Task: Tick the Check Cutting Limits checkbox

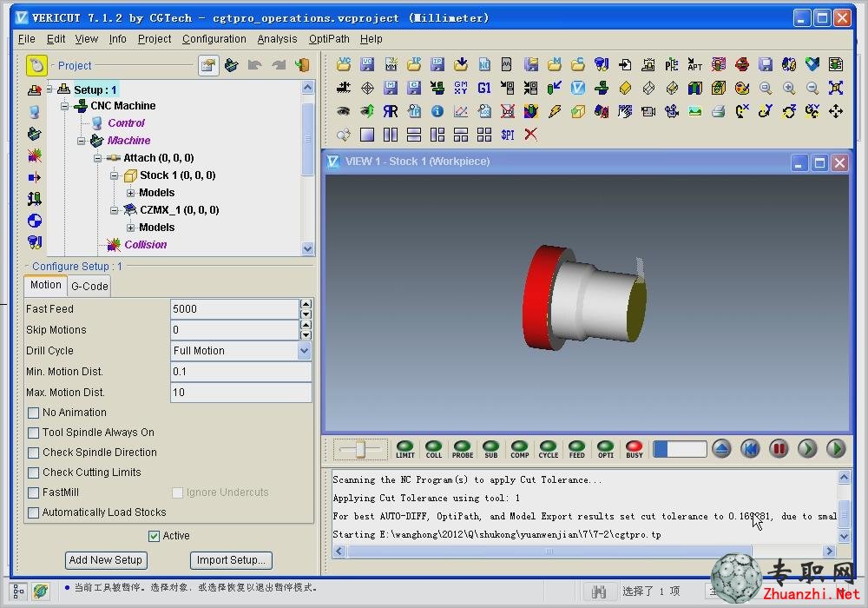Action: pyautogui.click(x=33, y=473)
